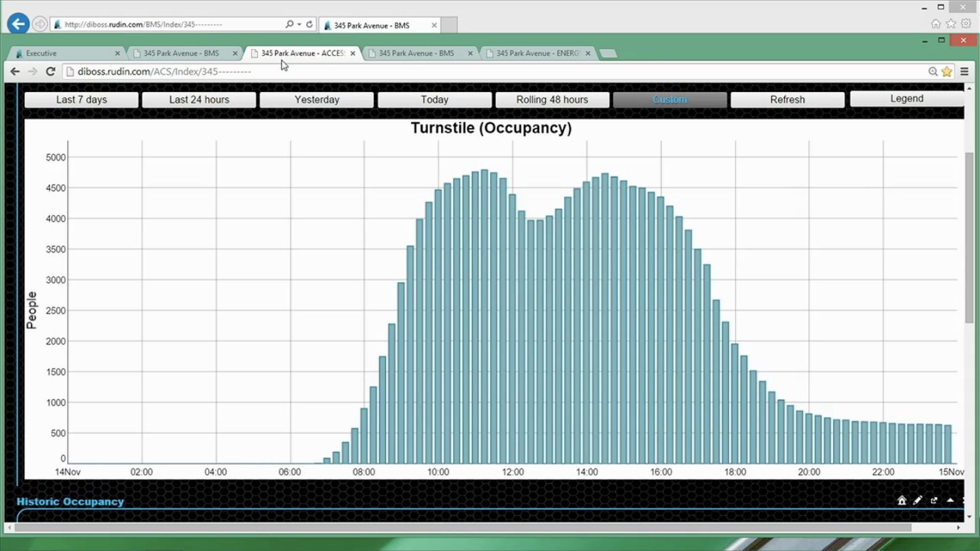Click the Turnstile (Occupancy) chart title
Image resolution: width=980 pixels, height=551 pixels.
tap(491, 128)
